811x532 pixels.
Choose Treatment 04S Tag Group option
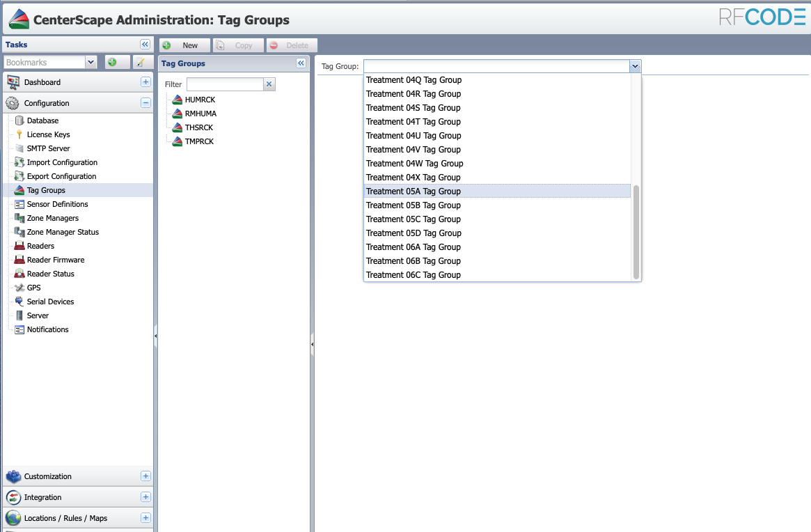pyautogui.click(x=498, y=108)
